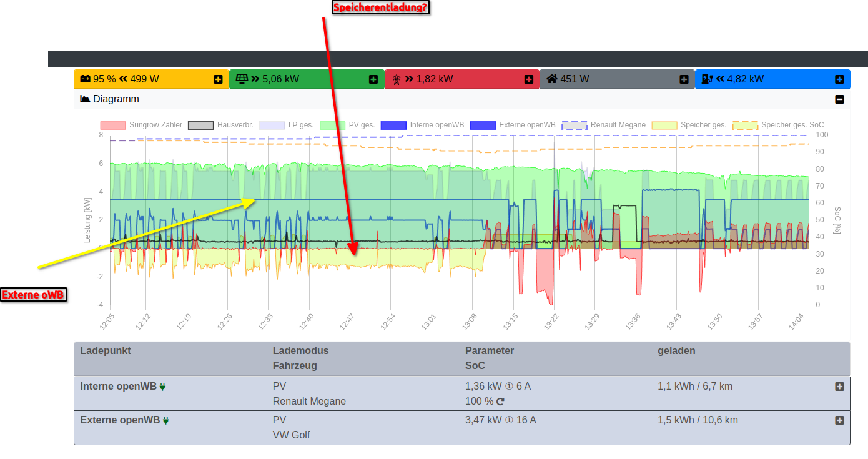This screenshot has width=868, height=459.
Task: Expand the blue charge point tile plus
Action: click(840, 79)
